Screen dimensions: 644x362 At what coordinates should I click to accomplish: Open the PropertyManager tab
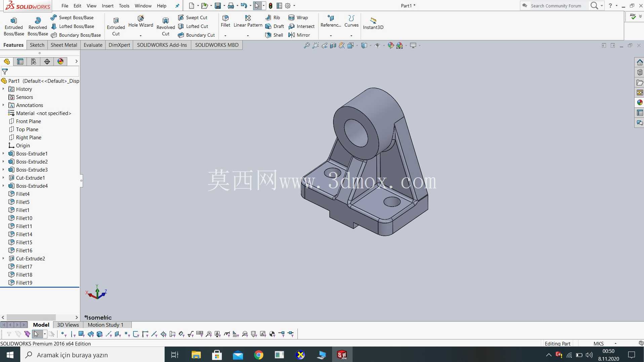20,61
